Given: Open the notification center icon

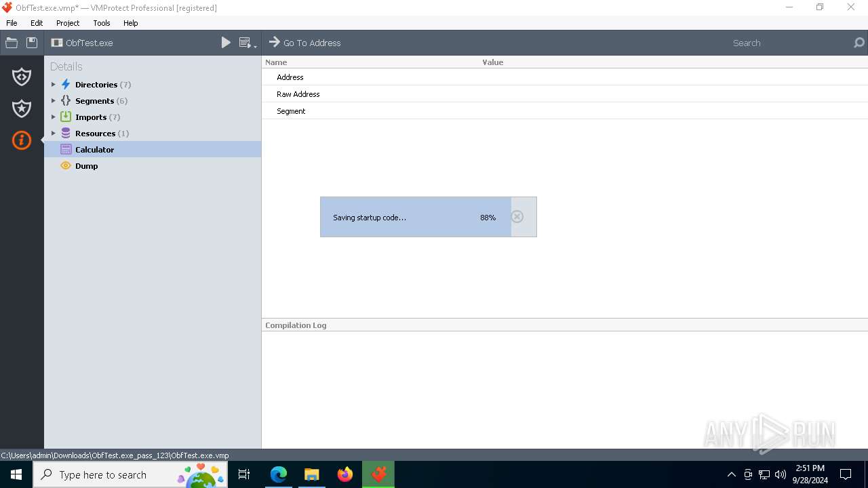Looking at the screenshot, I should click(x=846, y=474).
